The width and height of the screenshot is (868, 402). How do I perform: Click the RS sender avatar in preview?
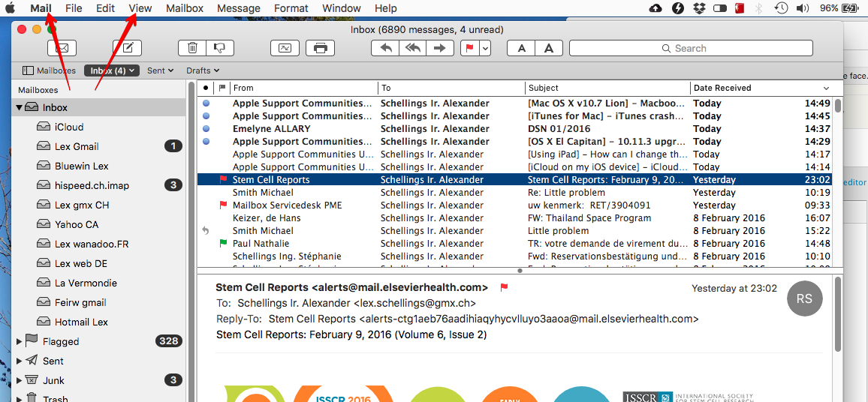(804, 298)
